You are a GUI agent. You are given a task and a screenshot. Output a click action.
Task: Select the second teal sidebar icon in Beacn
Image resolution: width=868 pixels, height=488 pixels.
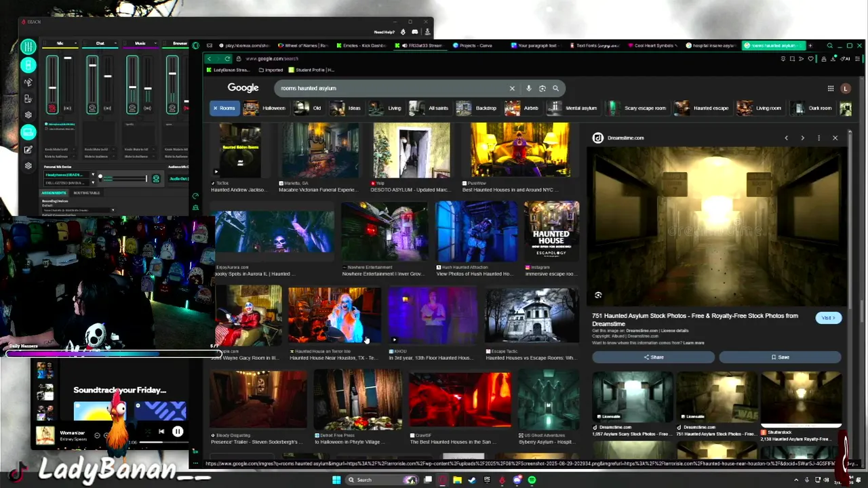(x=28, y=65)
